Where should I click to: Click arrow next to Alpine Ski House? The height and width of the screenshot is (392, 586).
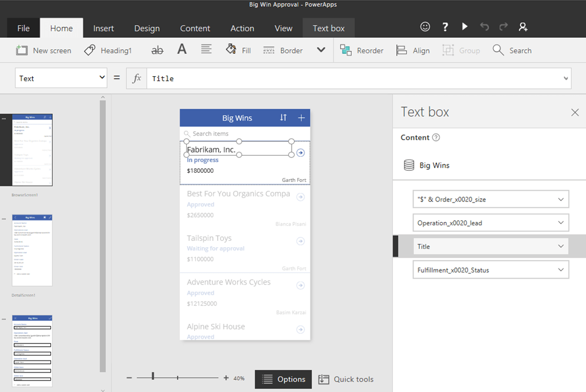[x=301, y=329]
